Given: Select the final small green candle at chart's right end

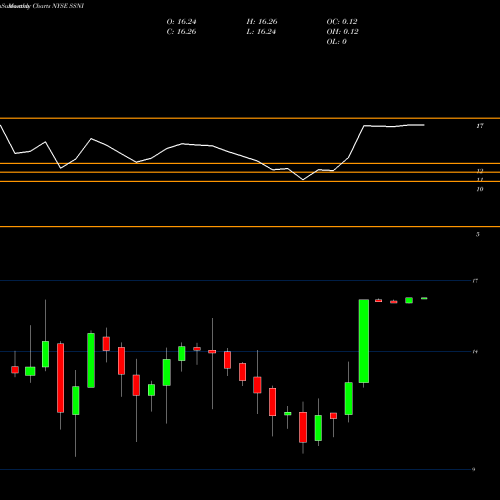Looking at the screenshot, I should (x=424, y=298).
